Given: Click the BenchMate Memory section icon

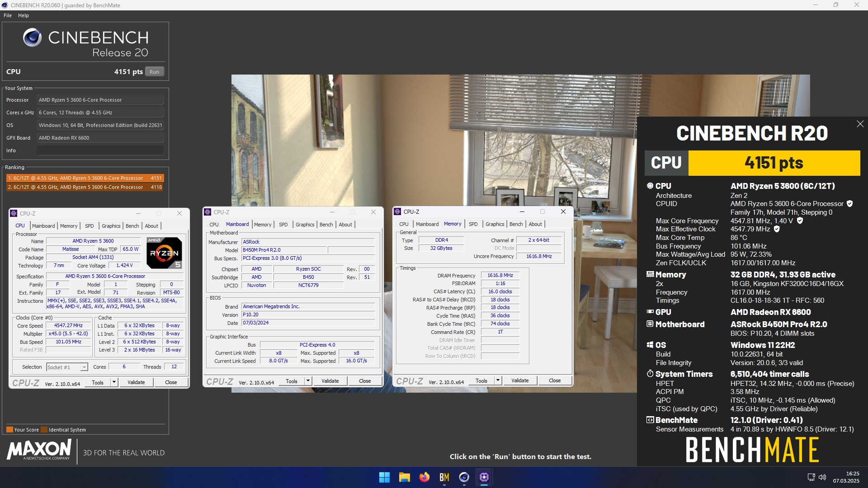Looking at the screenshot, I should tap(650, 274).
